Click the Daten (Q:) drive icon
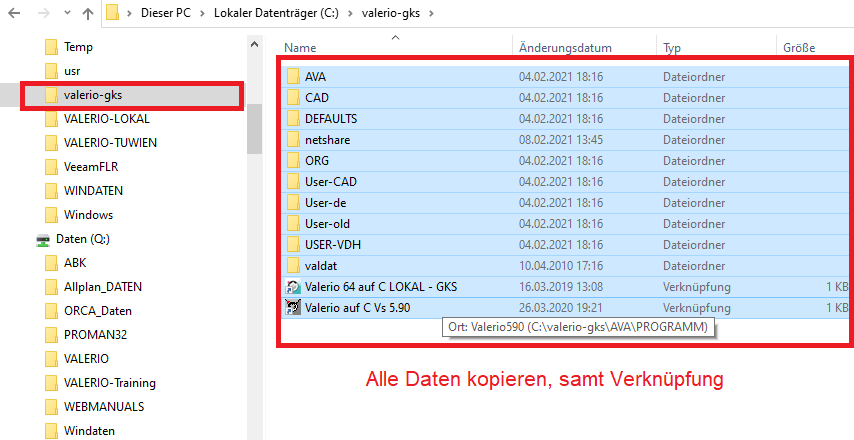Image resolution: width=854 pixels, height=440 pixels. (x=43, y=240)
